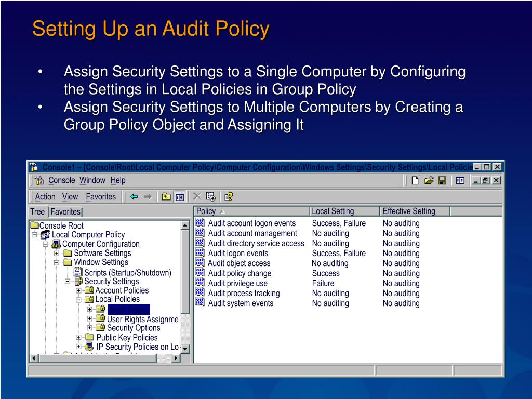The height and width of the screenshot is (399, 532).
Task: Click the Console Root folder icon
Action: [35, 225]
